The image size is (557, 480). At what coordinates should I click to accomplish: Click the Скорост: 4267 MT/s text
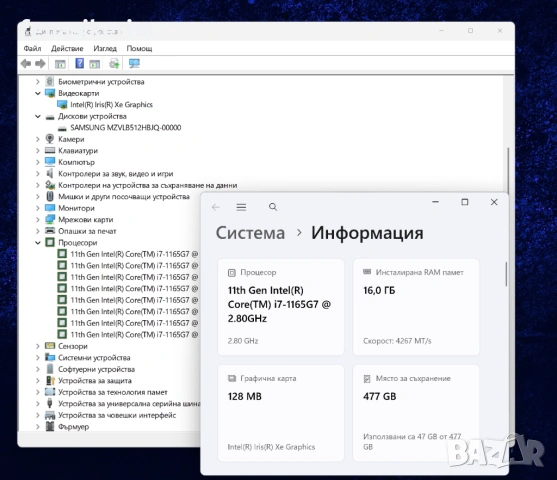397,341
